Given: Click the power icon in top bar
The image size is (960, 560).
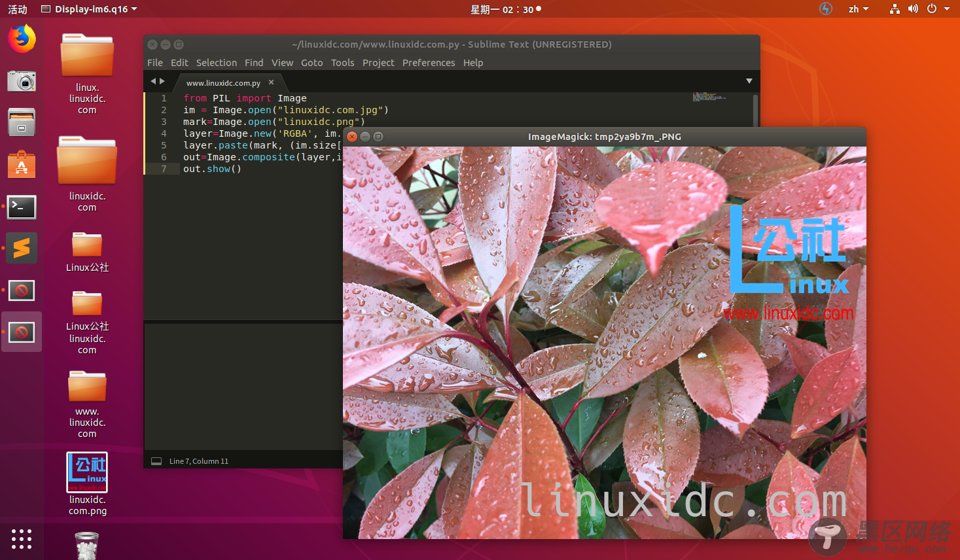Looking at the screenshot, I should click(932, 9).
